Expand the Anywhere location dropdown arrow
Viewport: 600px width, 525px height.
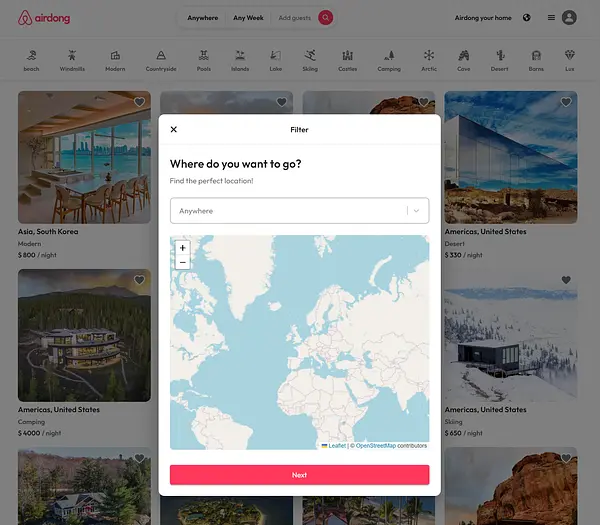point(416,211)
